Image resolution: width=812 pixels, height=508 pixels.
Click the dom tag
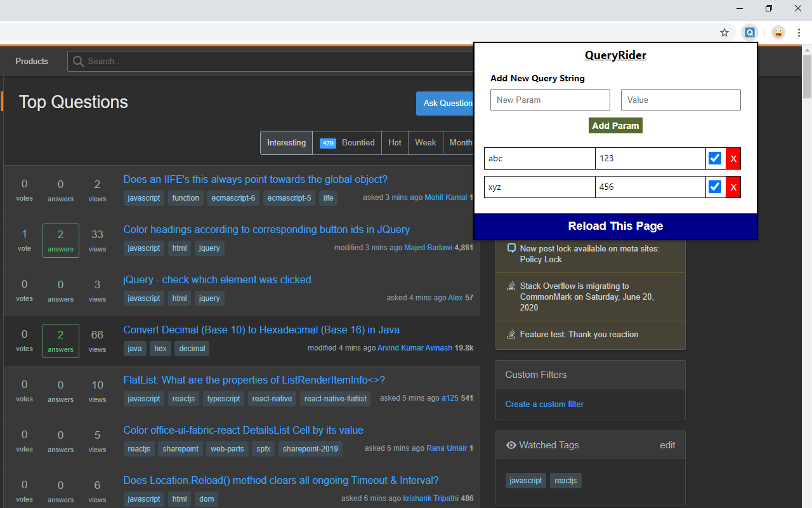pos(207,499)
